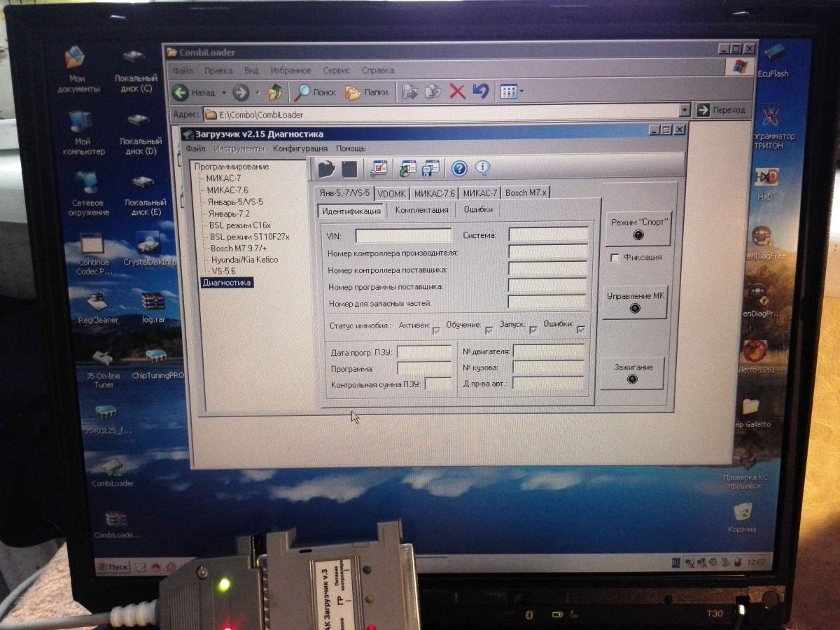Click the Назад back button in Explorer

(x=195, y=92)
